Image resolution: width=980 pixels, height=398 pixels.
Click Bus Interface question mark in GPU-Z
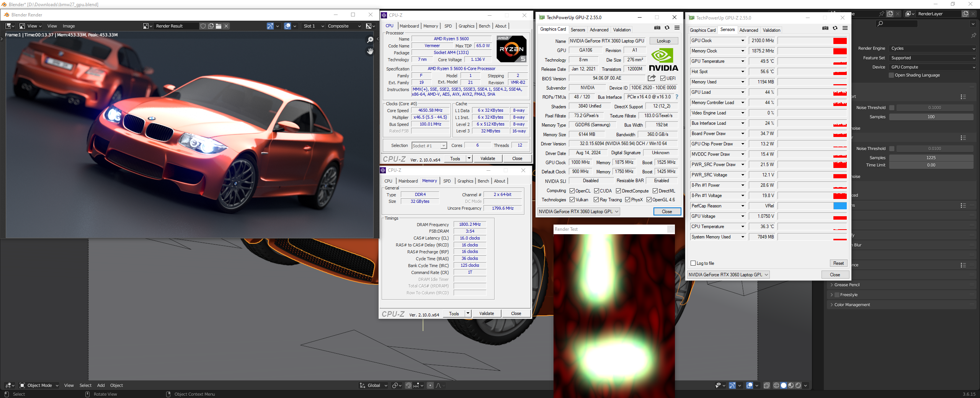pos(676,97)
